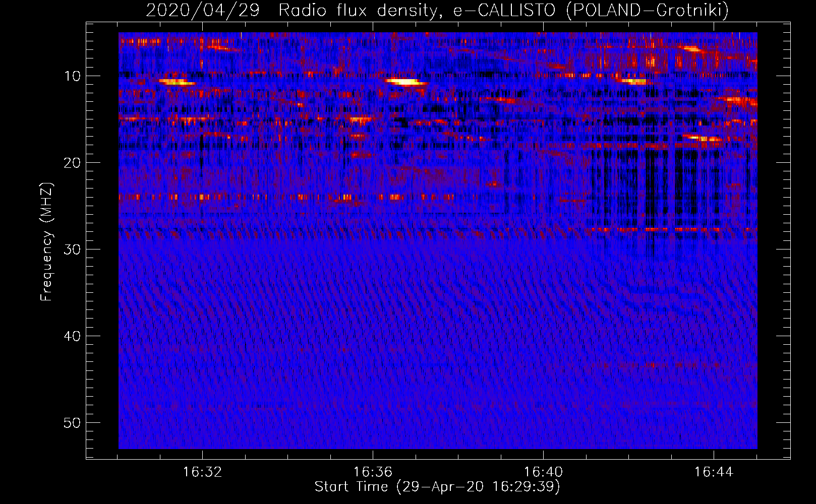Click the bright burst near 16:31 at 10 MHz
This screenshot has height=504, width=816.
click(x=177, y=82)
